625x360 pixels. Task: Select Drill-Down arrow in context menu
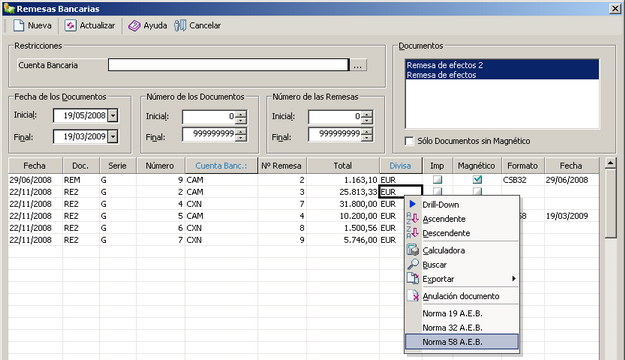click(412, 205)
